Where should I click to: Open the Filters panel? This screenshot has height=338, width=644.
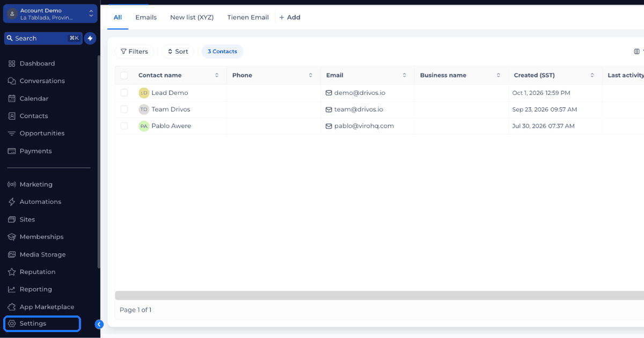pyautogui.click(x=134, y=52)
